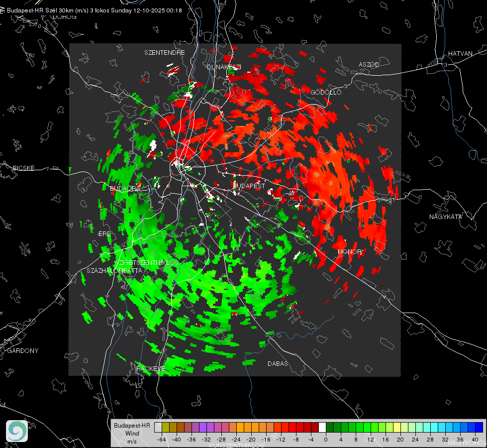Click the GÖDÖLLŐ town label
Viewport: 487px width, 448px height.
[326, 92]
